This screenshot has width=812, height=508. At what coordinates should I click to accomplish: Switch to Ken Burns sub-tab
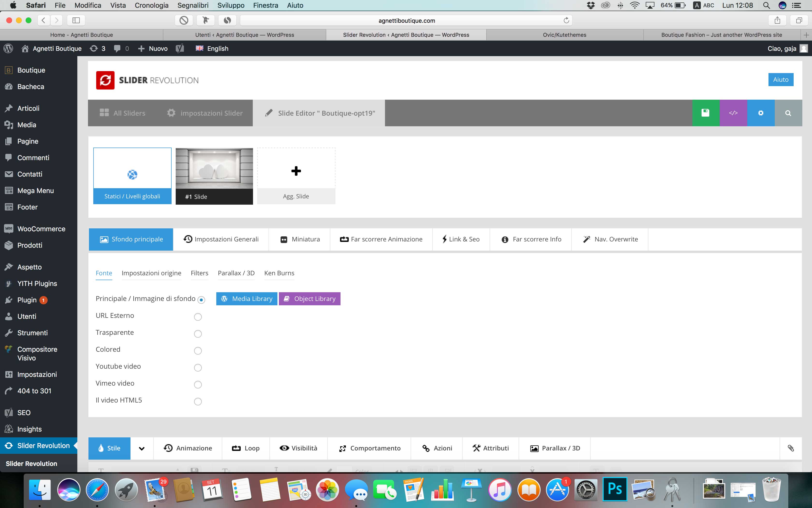[x=279, y=273]
